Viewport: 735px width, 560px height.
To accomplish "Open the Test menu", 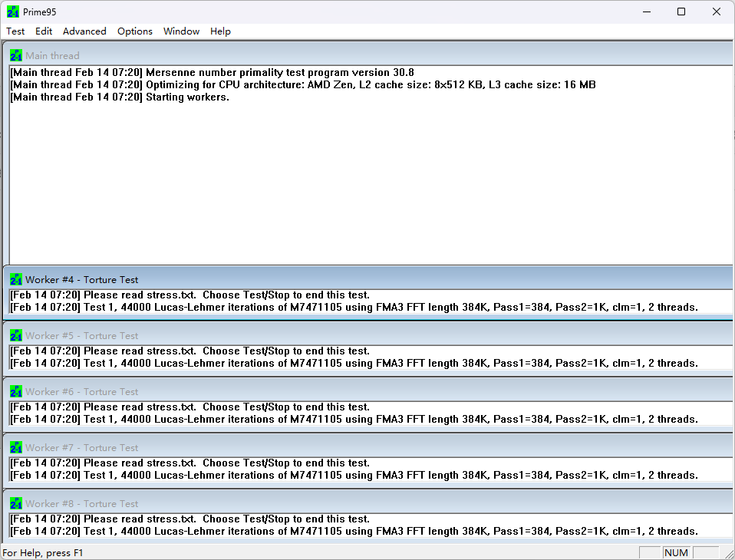I will pyautogui.click(x=15, y=31).
